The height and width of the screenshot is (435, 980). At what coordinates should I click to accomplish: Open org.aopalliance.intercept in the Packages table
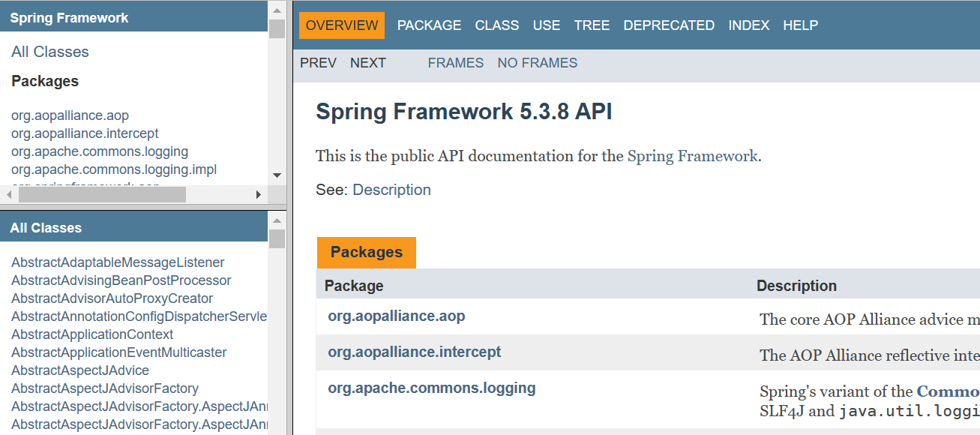(415, 352)
